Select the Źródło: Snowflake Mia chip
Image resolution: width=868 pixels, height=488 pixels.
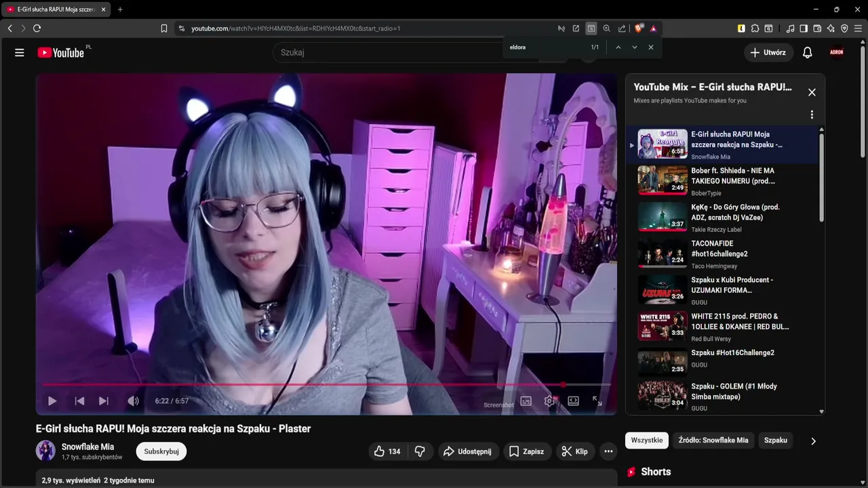point(713,441)
